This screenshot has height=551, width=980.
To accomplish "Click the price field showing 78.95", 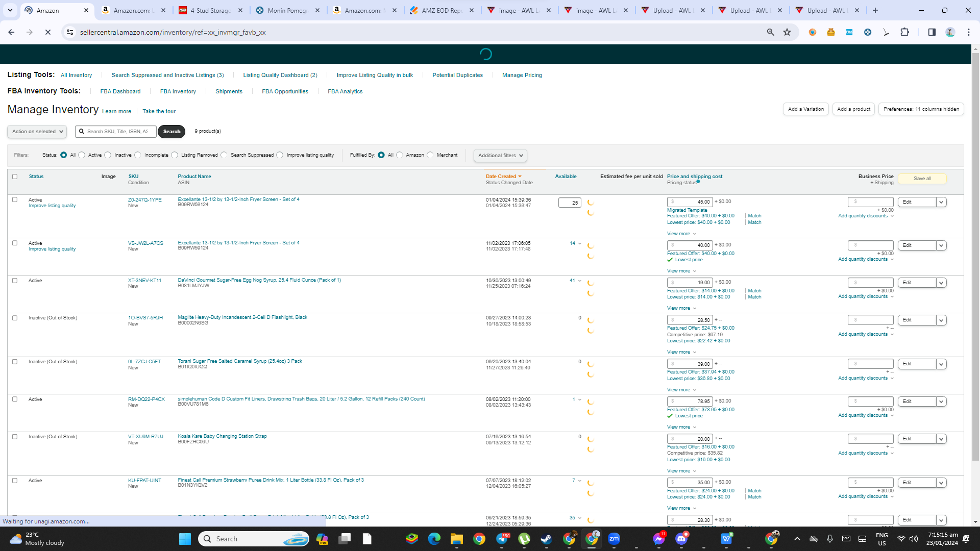I will point(690,402).
